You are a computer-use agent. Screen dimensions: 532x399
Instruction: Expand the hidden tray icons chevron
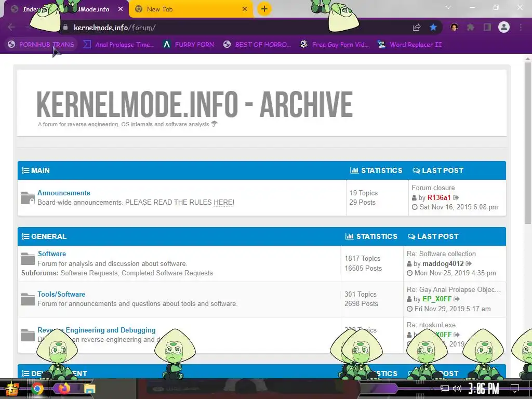[432, 389]
